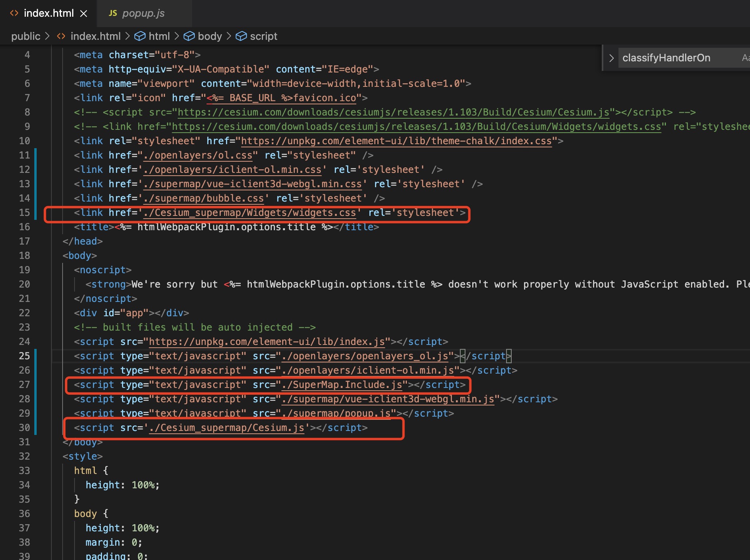Click the cube icon beside body breadcrumb

pos(189,36)
